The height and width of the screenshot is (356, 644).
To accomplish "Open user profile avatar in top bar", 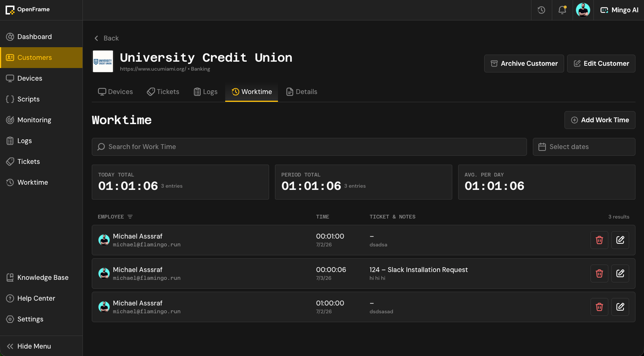I will [x=583, y=10].
